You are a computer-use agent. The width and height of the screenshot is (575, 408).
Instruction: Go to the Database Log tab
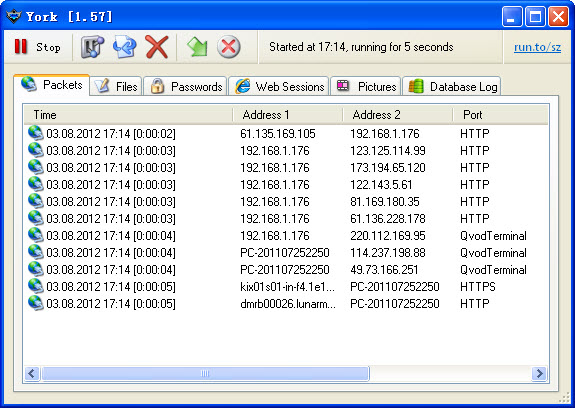(x=452, y=87)
